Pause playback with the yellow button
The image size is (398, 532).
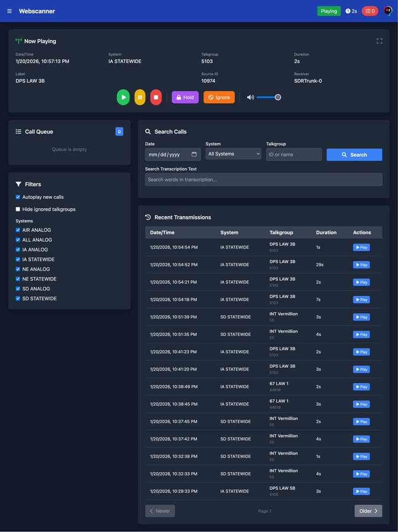point(140,98)
